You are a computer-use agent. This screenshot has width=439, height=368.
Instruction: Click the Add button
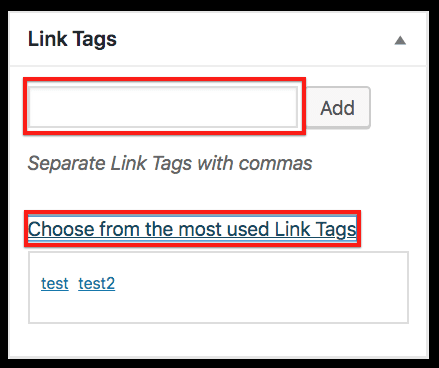[x=338, y=108]
